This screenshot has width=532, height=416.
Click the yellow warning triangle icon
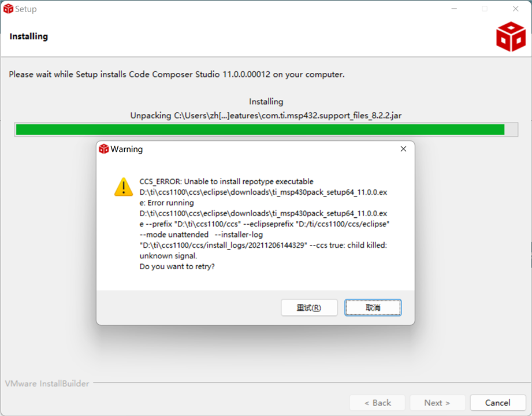tap(124, 187)
